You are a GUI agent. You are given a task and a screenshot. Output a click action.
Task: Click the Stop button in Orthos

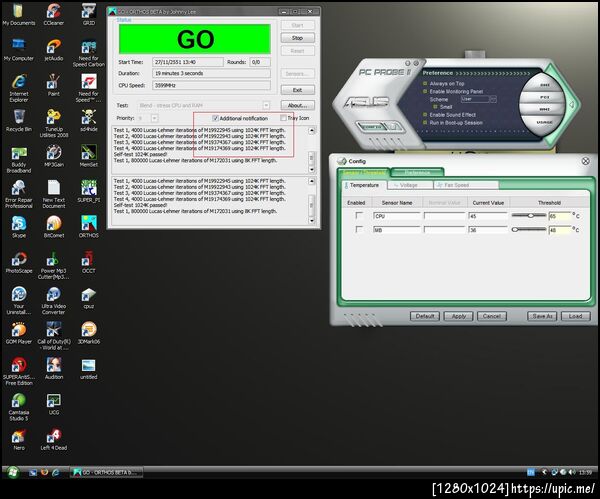(x=297, y=38)
